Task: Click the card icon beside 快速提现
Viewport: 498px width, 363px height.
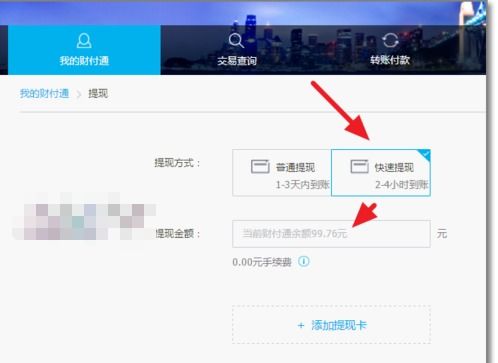Action: point(359,166)
